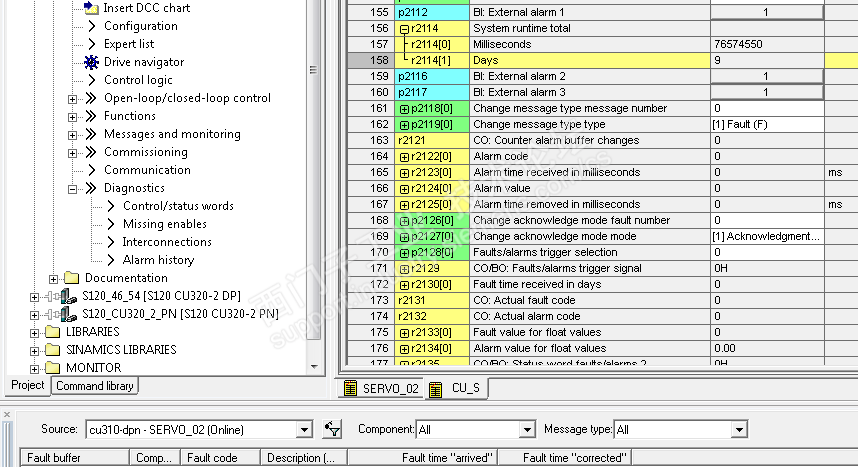Switch to the CU_S tab
The width and height of the screenshot is (861, 467).
pyautogui.click(x=456, y=388)
